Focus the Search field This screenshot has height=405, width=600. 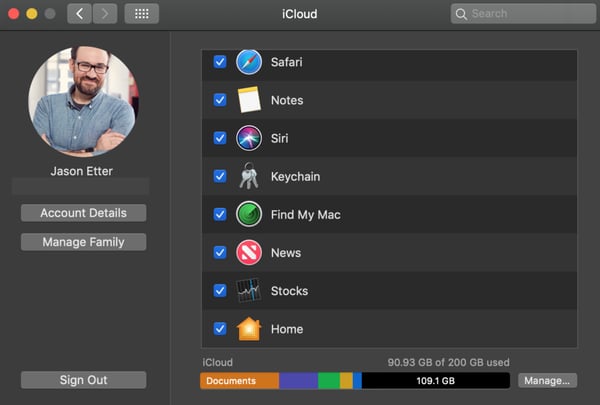[x=523, y=14]
